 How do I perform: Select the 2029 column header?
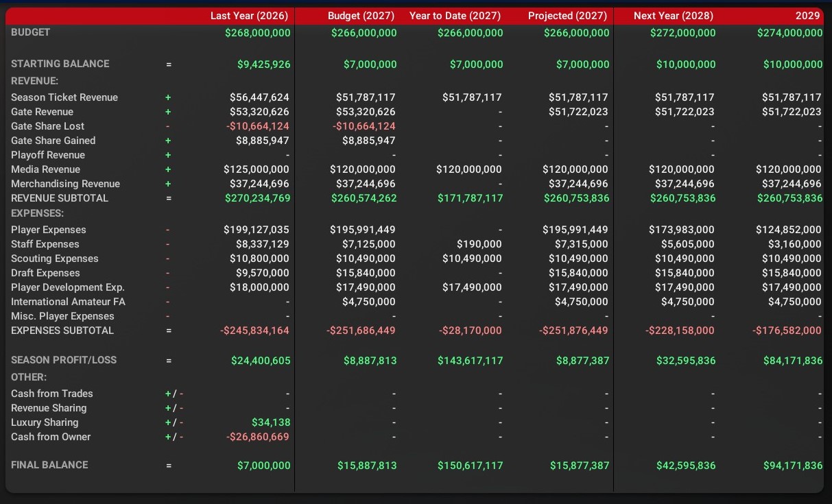807,15
